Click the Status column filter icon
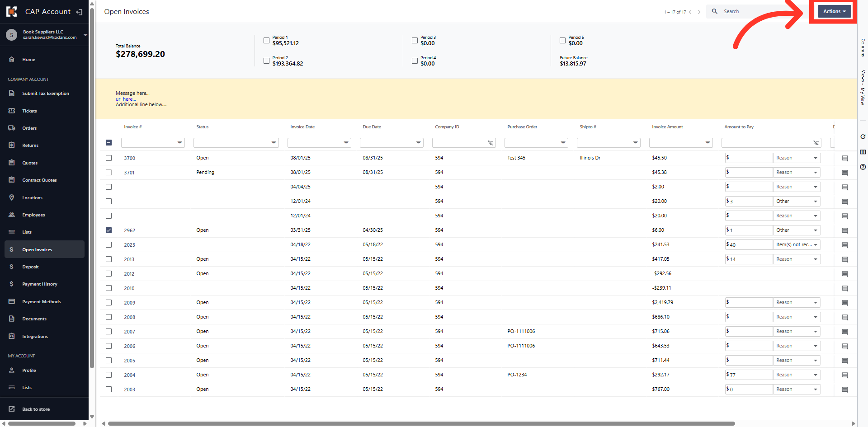 (x=274, y=143)
